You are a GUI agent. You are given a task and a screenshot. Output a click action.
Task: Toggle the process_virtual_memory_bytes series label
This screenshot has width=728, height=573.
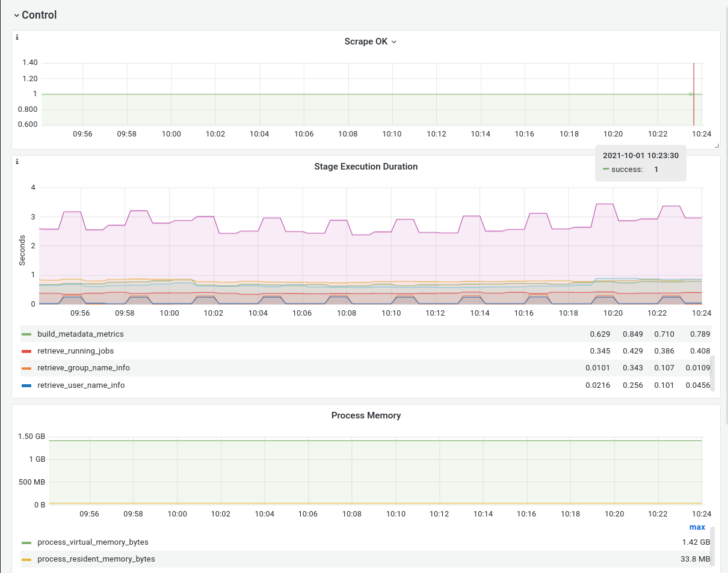pos(93,542)
